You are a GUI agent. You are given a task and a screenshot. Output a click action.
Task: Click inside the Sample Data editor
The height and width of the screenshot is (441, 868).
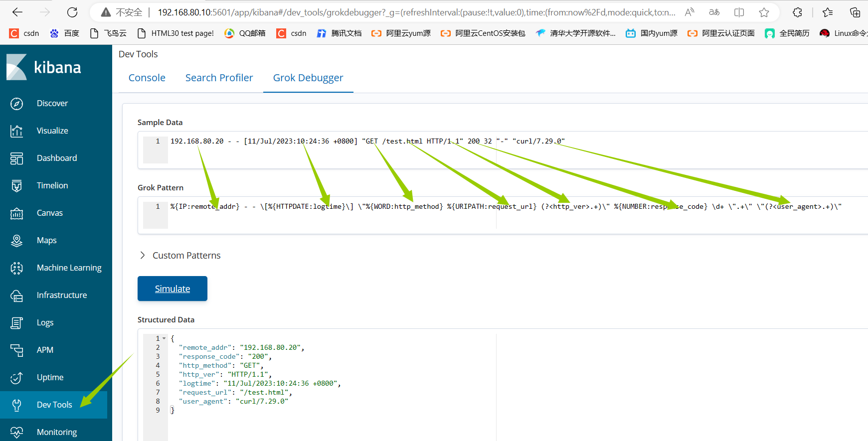(503, 150)
